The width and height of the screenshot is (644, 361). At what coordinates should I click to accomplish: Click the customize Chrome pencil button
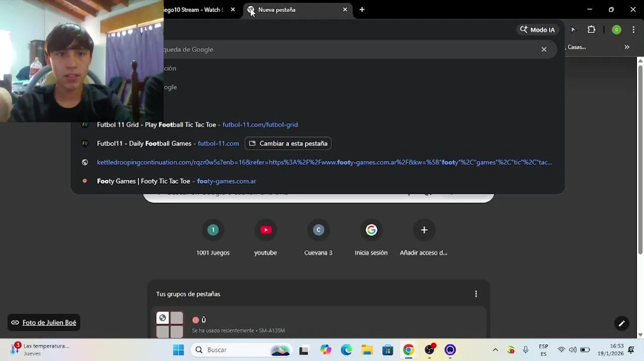[621, 323]
